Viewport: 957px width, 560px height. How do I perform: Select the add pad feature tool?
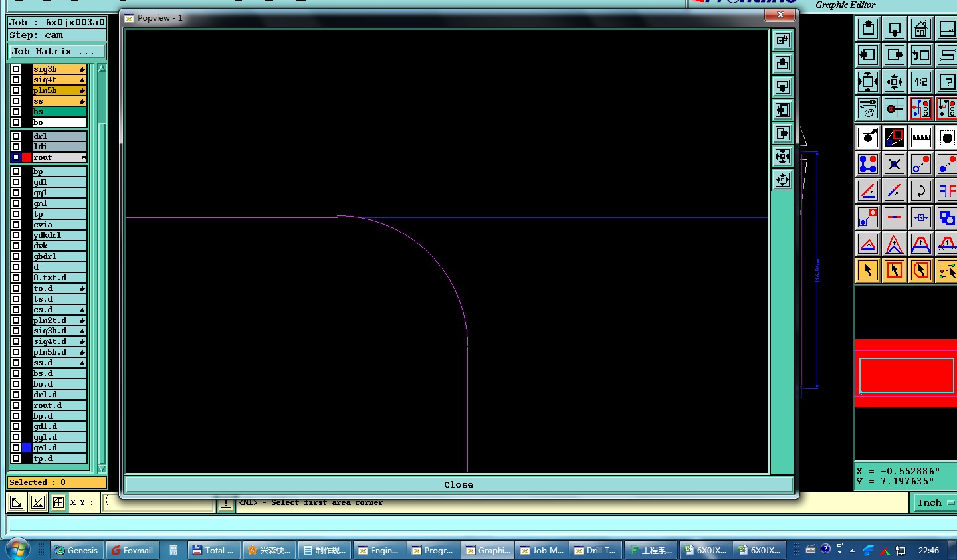click(868, 138)
